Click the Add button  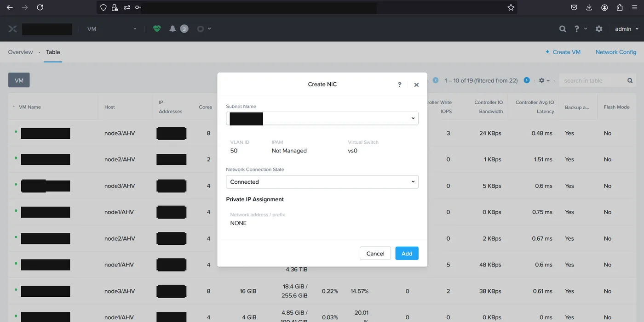407,254
